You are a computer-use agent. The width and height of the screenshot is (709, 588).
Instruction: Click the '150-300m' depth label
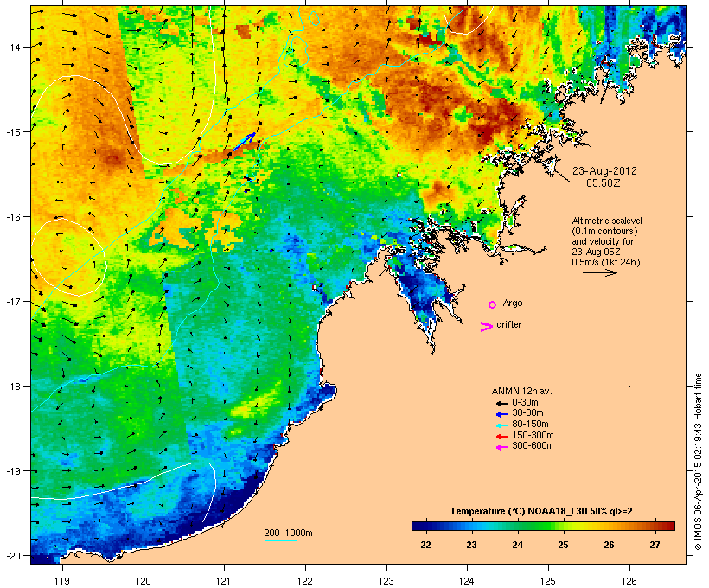[x=533, y=435]
